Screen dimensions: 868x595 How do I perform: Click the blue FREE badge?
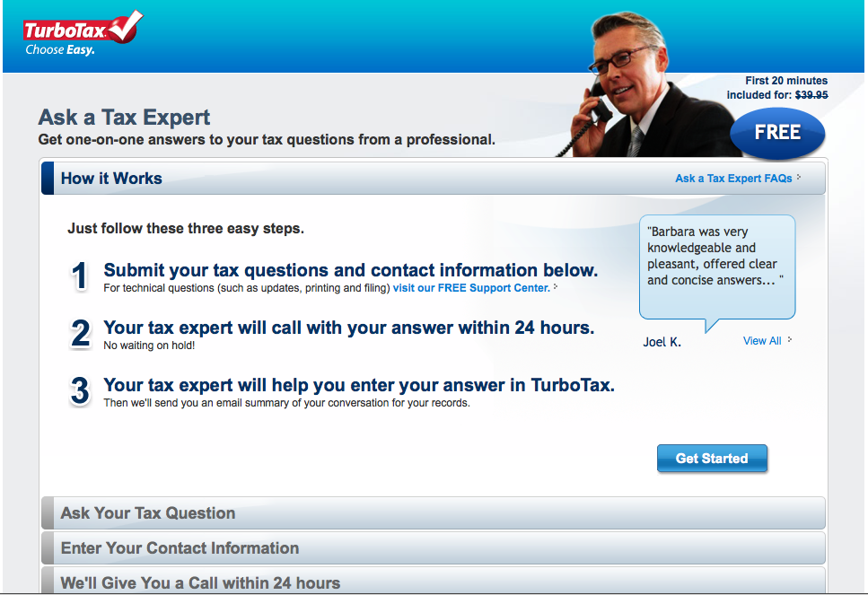[x=777, y=133]
